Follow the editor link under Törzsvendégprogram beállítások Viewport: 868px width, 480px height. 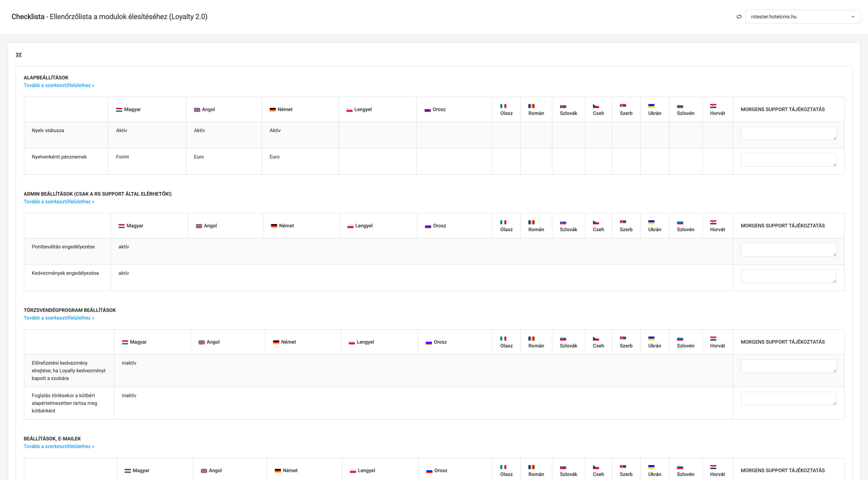(x=59, y=318)
